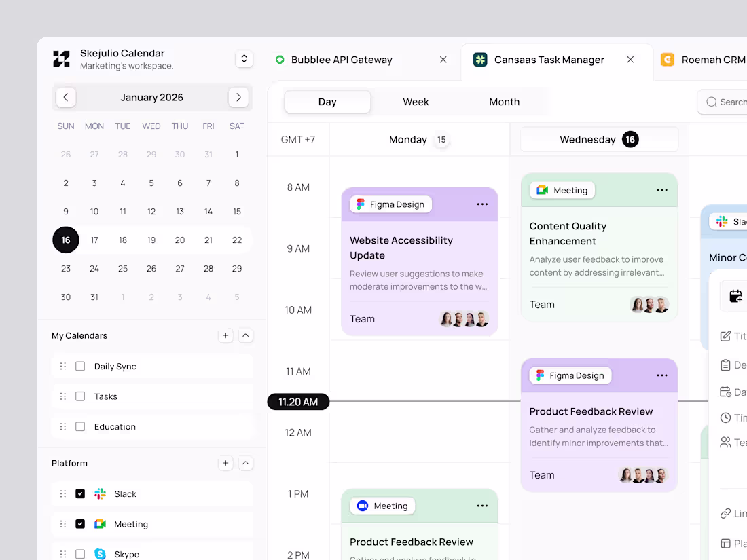Click the Figma Design badge on Website Accessibility Update
The height and width of the screenshot is (560, 747).
390,204
